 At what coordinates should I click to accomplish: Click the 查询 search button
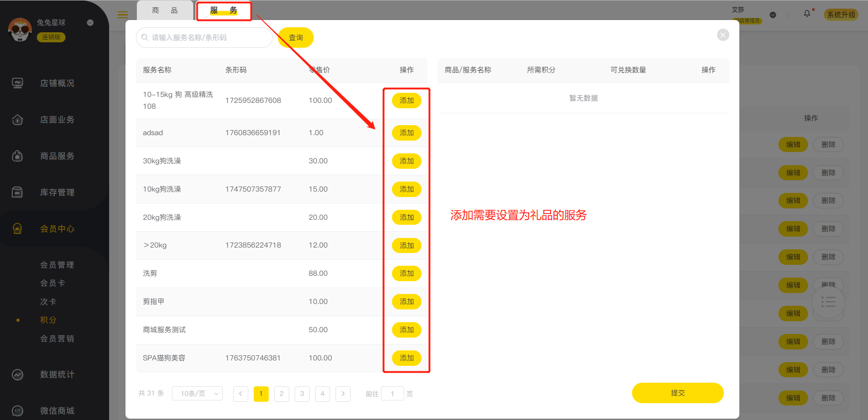(x=296, y=37)
